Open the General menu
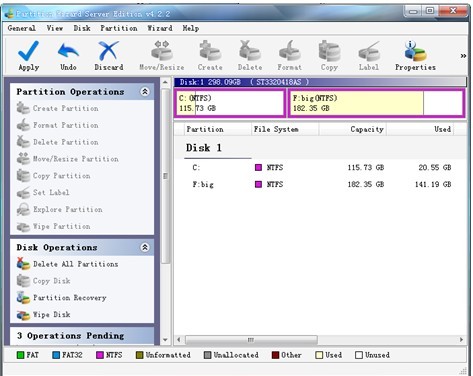This screenshot has height=376, width=473. pyautogui.click(x=22, y=28)
